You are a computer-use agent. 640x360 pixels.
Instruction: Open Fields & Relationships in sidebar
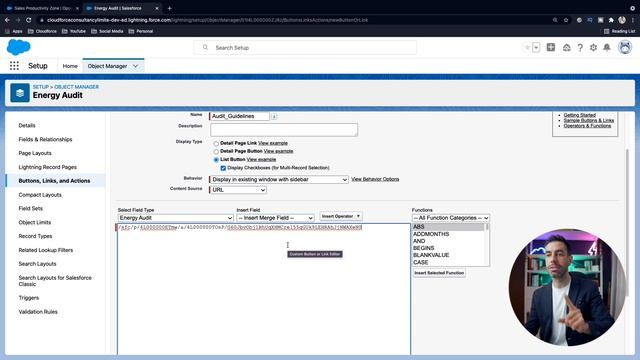click(45, 139)
